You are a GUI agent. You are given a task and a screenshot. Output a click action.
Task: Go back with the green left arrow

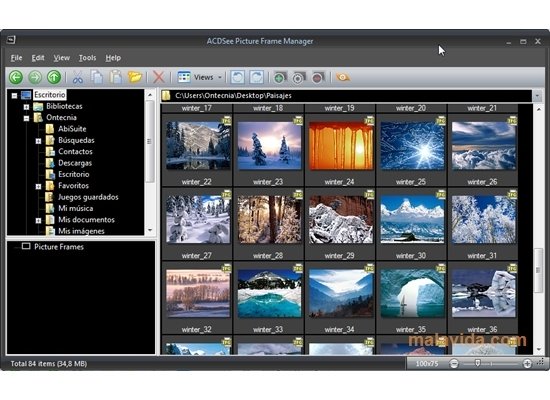[16, 77]
